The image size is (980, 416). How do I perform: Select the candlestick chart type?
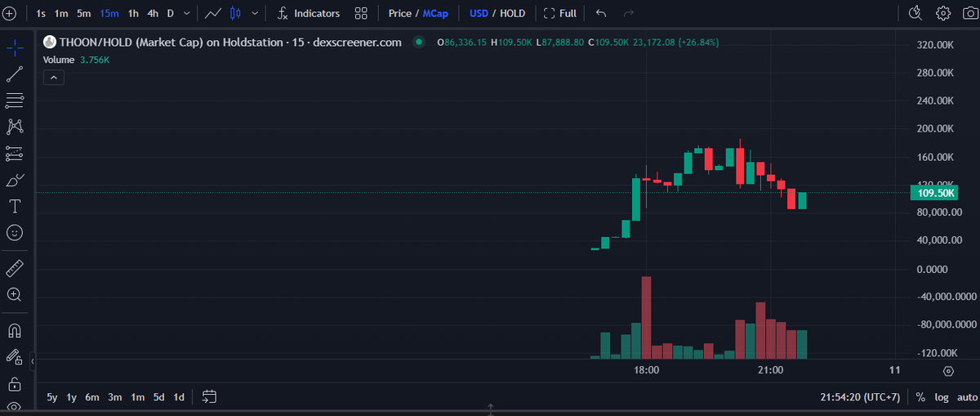point(236,13)
